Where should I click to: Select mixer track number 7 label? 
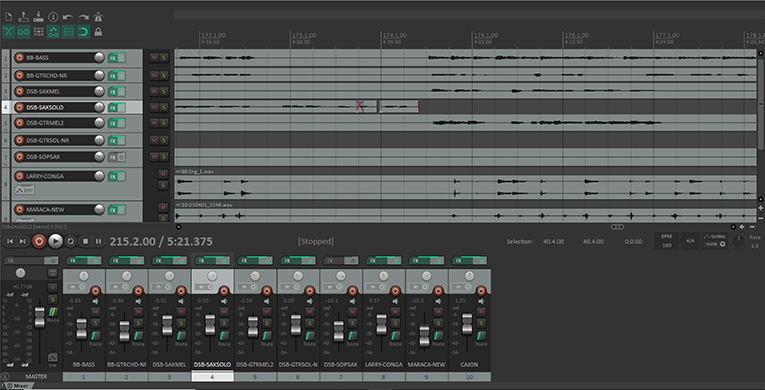342,377
